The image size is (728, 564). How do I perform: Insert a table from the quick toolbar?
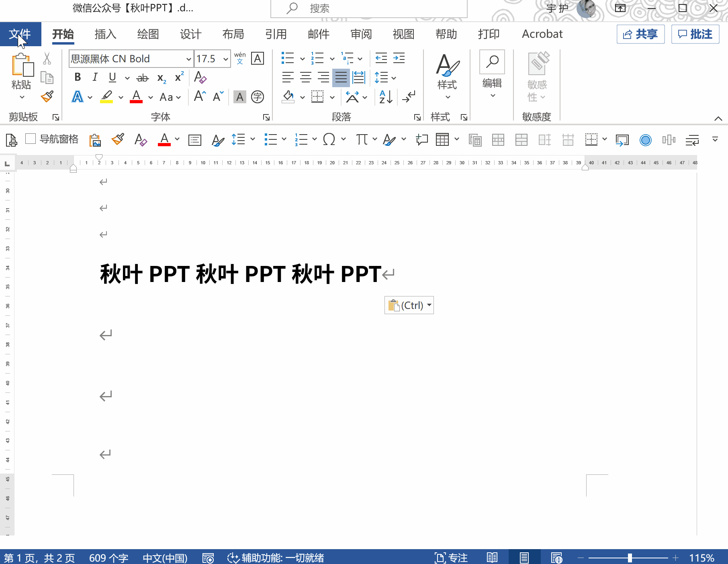tap(442, 140)
